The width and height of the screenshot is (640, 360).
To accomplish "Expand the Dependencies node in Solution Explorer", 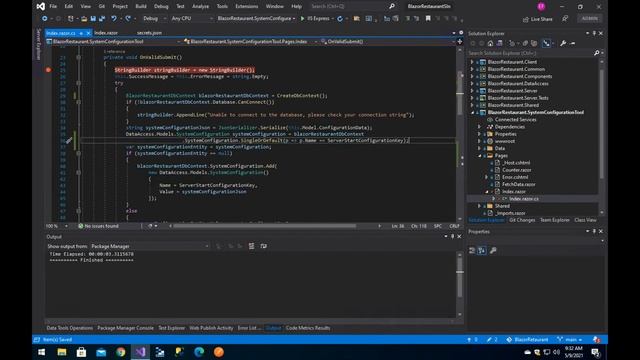I will [480, 127].
